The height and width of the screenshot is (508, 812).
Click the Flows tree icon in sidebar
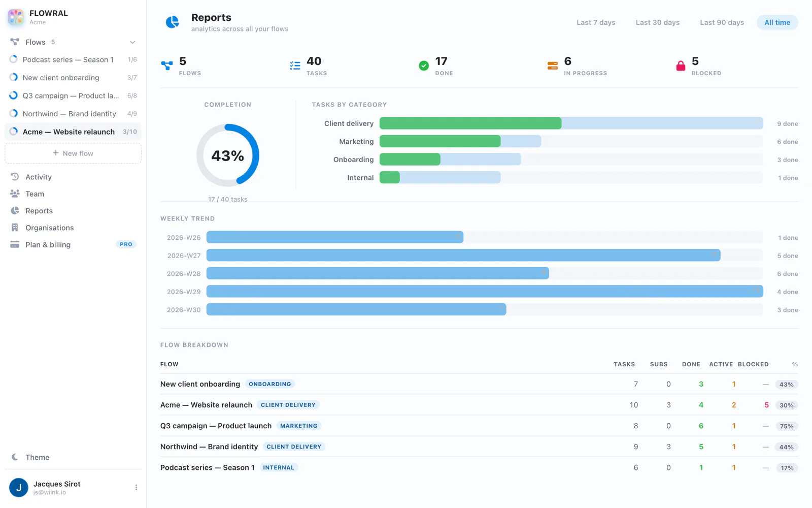click(x=15, y=42)
